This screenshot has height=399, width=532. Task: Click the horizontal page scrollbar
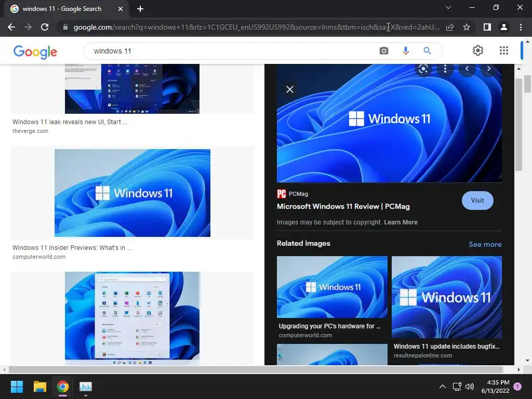point(256,369)
